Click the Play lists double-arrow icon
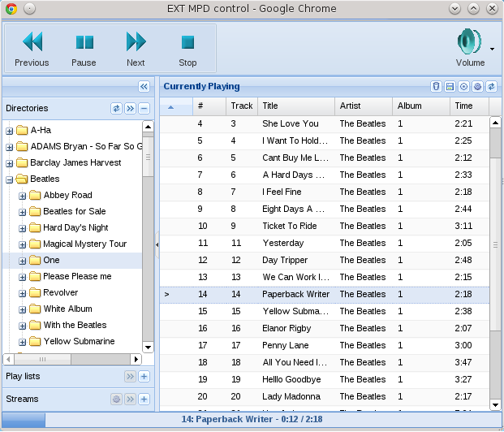Image resolution: width=504 pixels, height=432 pixels. [x=130, y=376]
